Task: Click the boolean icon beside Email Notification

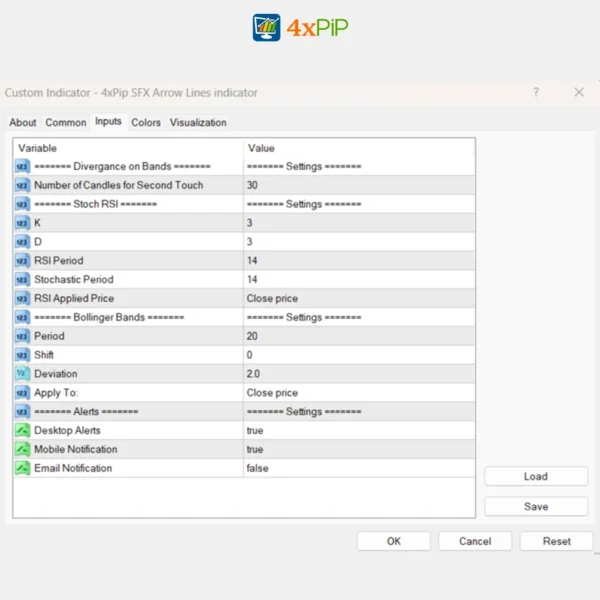Action: (22, 468)
